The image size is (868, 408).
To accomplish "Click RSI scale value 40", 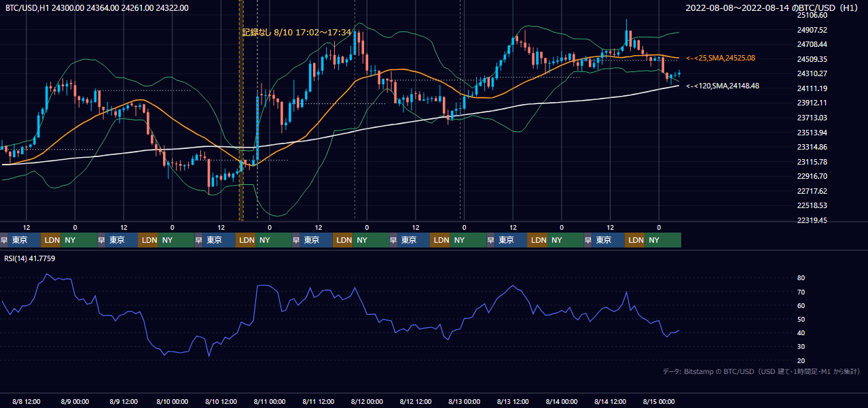I will coord(801,333).
